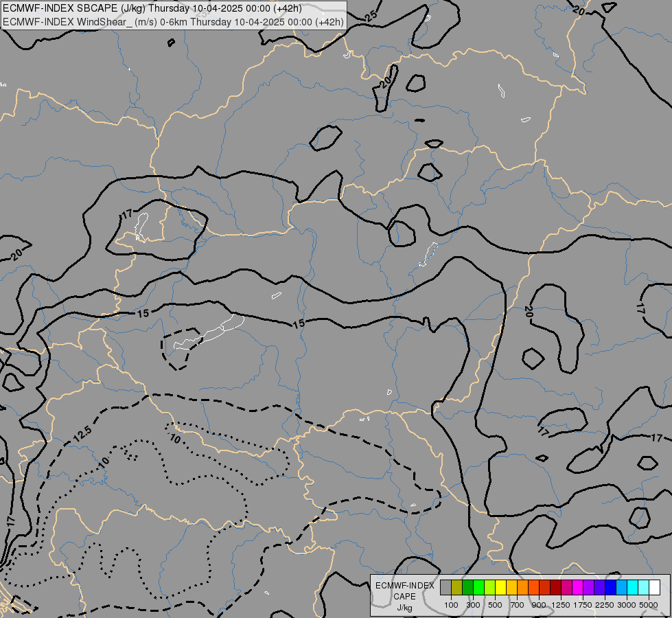Image resolution: width=672 pixels, height=618 pixels.
Task: Select the azure blue swatch before 3000
Action: (x=621, y=588)
